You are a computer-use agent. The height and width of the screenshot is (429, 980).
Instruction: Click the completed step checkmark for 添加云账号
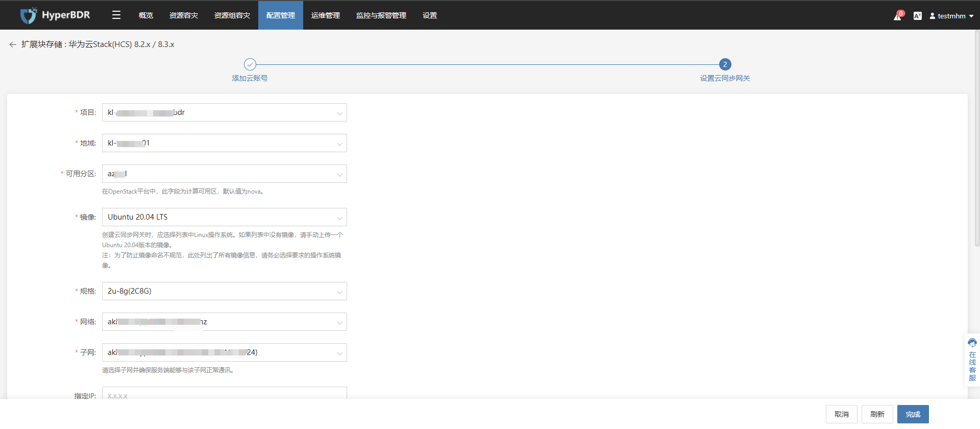coord(250,64)
